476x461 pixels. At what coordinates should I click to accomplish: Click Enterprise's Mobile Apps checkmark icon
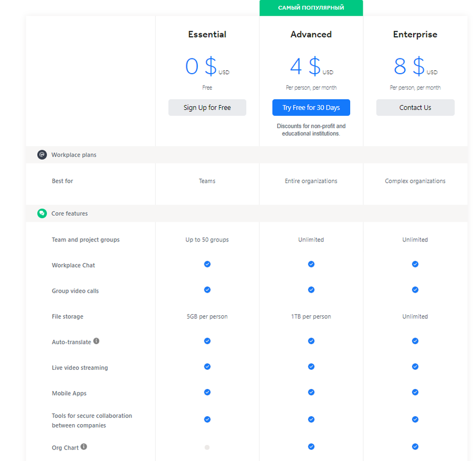(415, 392)
